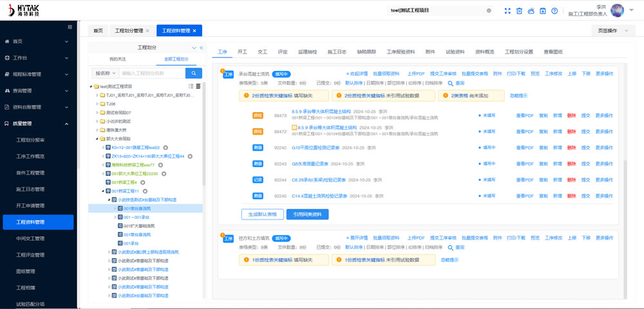Open 施工日志管理 in left sidebar

(30, 189)
